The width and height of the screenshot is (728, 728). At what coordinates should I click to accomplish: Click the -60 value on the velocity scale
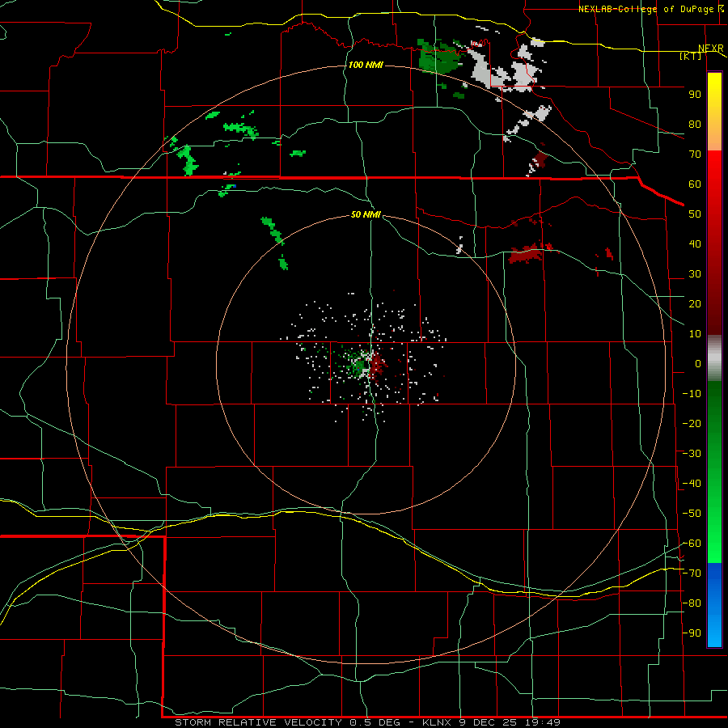[692, 544]
